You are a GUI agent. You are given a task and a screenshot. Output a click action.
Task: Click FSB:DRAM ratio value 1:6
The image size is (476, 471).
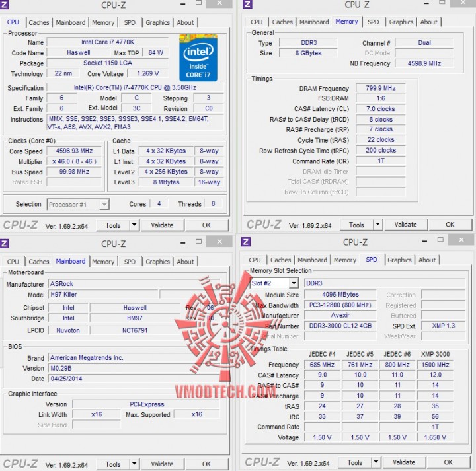(381, 98)
